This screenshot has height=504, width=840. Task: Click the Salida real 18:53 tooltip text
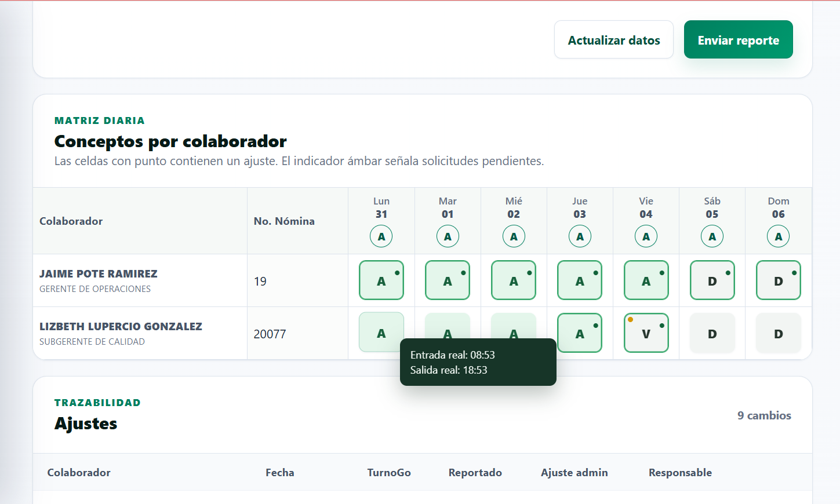click(x=449, y=370)
